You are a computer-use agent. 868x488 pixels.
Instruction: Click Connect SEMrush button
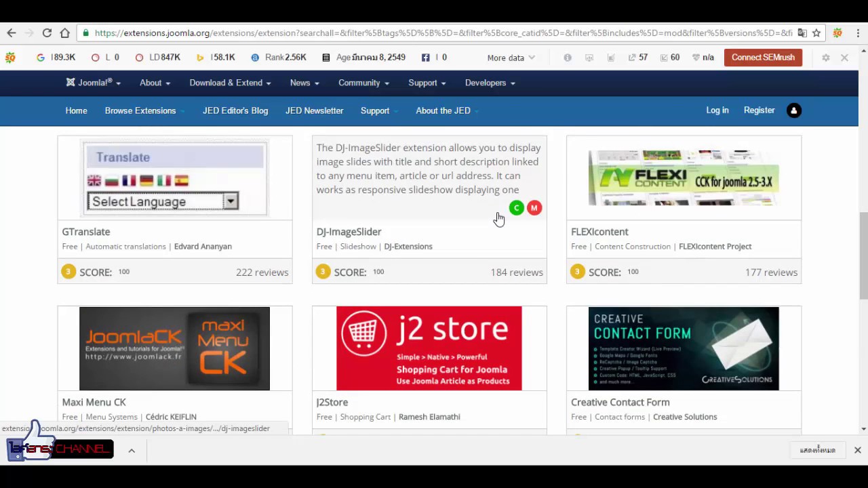[x=763, y=58]
